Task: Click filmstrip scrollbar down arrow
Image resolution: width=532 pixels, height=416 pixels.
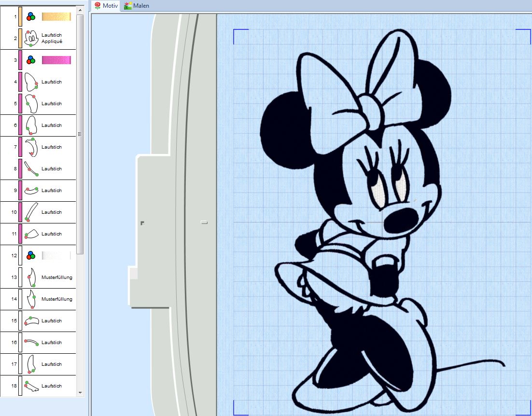Action: click(80, 393)
